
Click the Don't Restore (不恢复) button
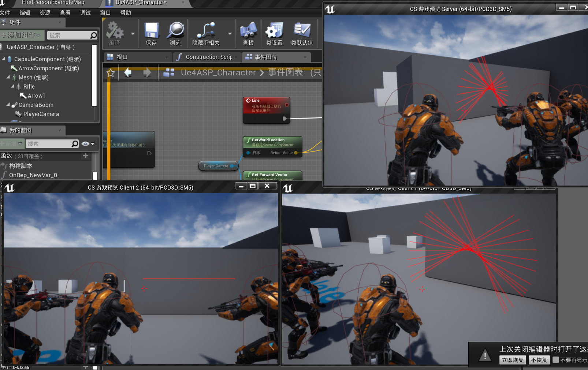(539, 360)
